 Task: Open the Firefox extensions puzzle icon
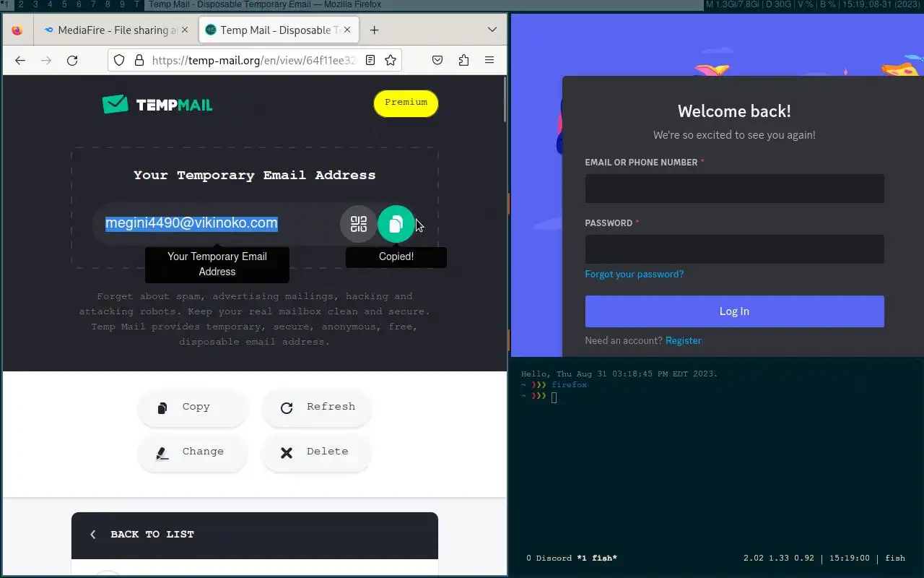(x=463, y=61)
